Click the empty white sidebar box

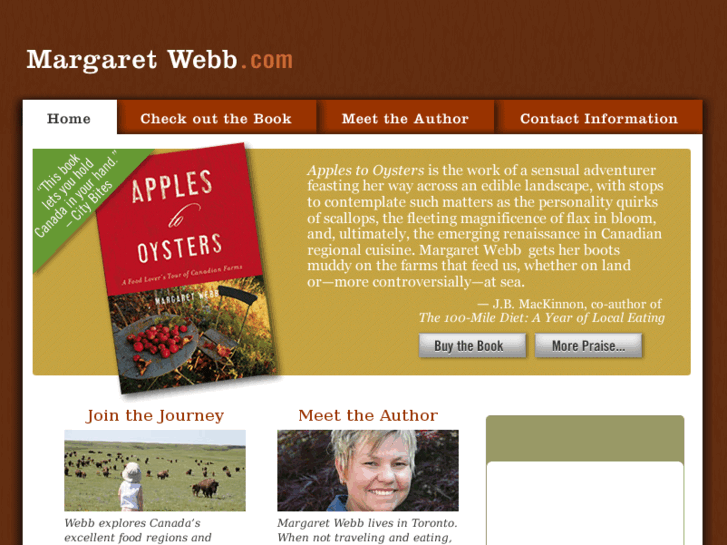585,503
